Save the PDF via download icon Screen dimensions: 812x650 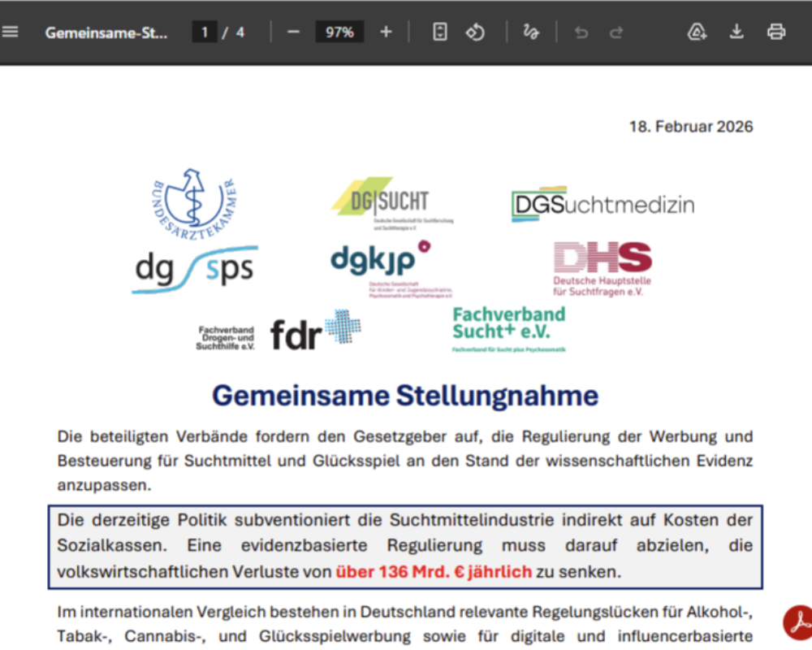coord(736,31)
